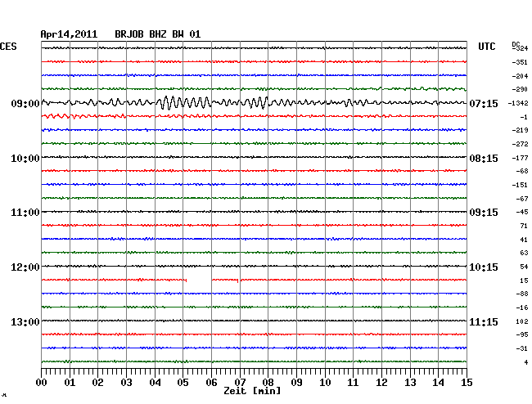Click the DC offset value "-45"

(522, 212)
